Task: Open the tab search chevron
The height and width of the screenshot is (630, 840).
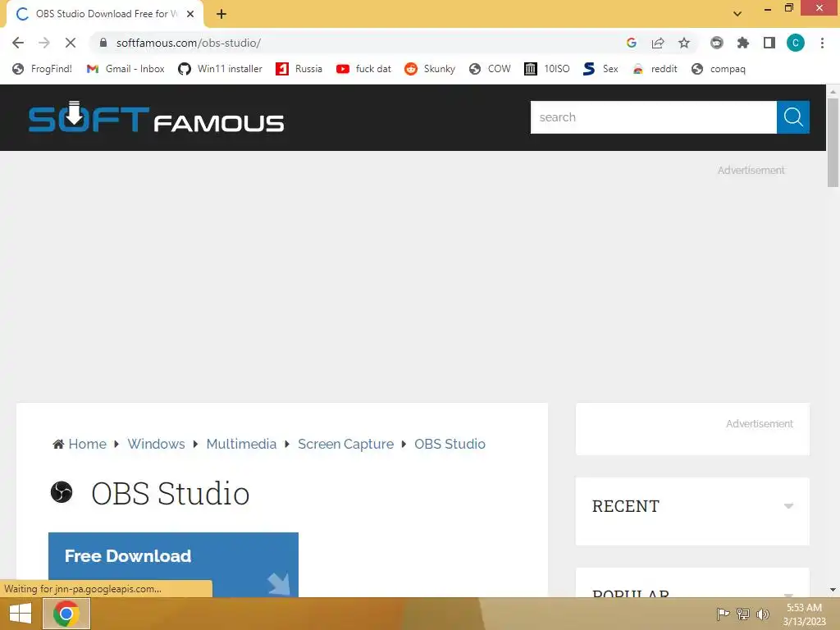Action: point(737,14)
